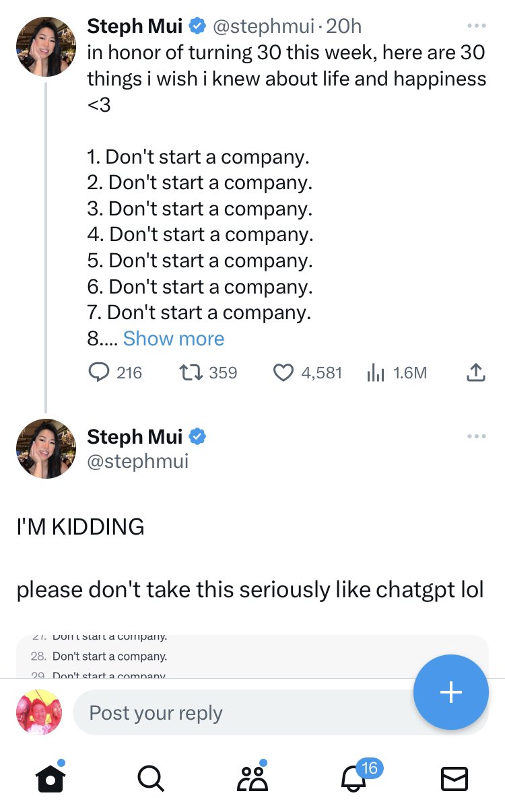Share the post via the share icon
The image size is (505, 812).
point(475,372)
